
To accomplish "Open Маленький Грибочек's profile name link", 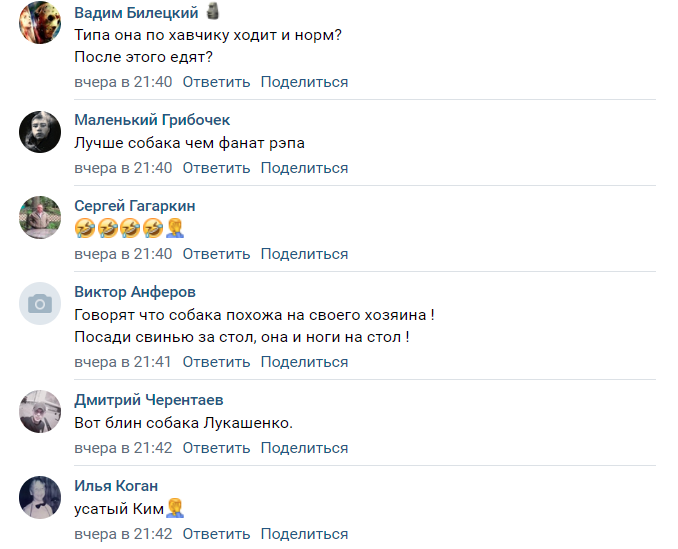I will pyautogui.click(x=152, y=120).
